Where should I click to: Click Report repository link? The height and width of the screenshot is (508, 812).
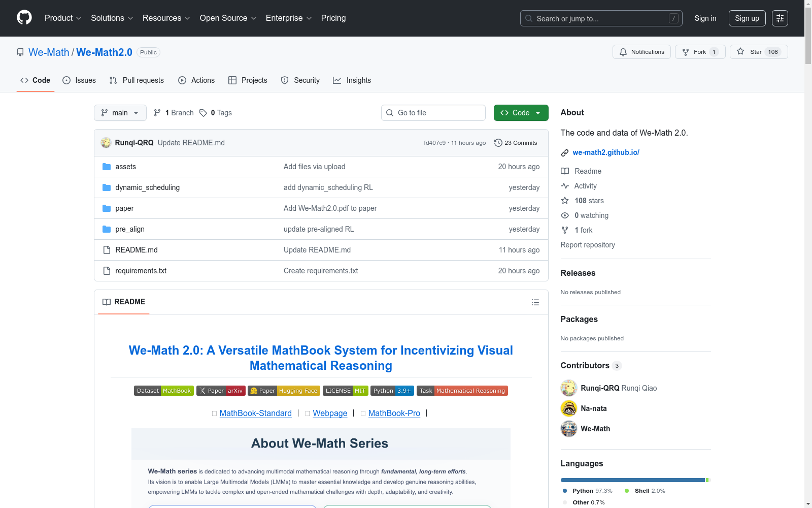pos(588,245)
